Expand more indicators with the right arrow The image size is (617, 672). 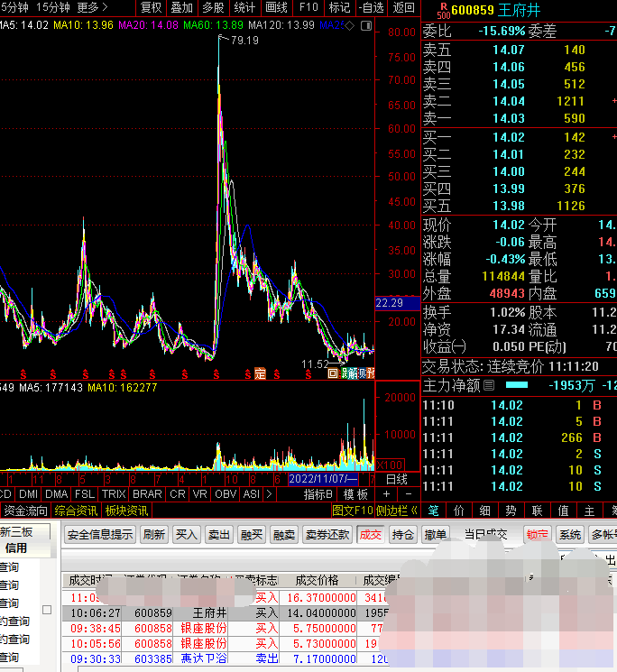(x=269, y=494)
